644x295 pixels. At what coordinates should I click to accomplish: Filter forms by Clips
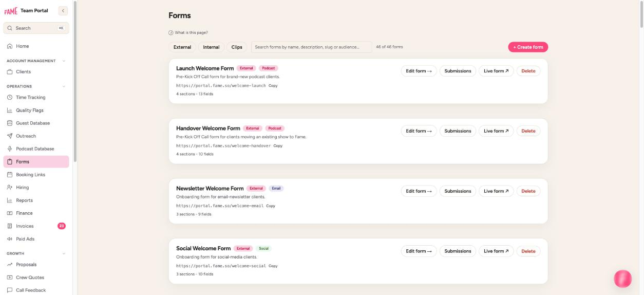[x=237, y=47]
